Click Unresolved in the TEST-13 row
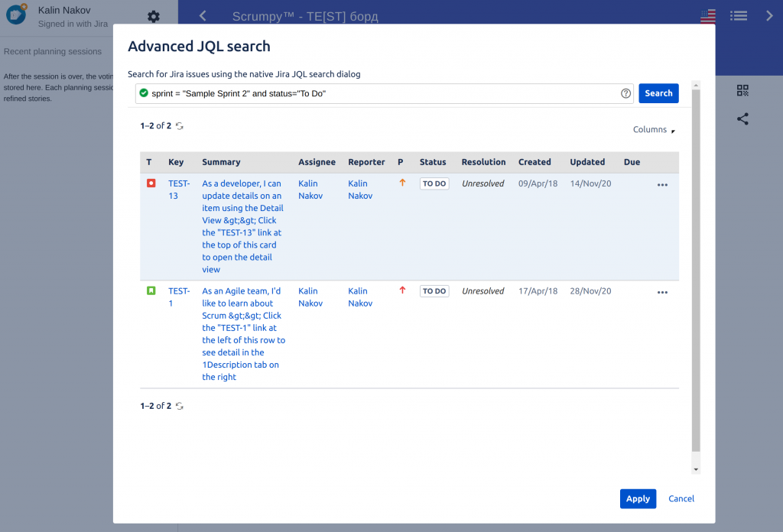This screenshot has width=783, height=532. point(483,183)
